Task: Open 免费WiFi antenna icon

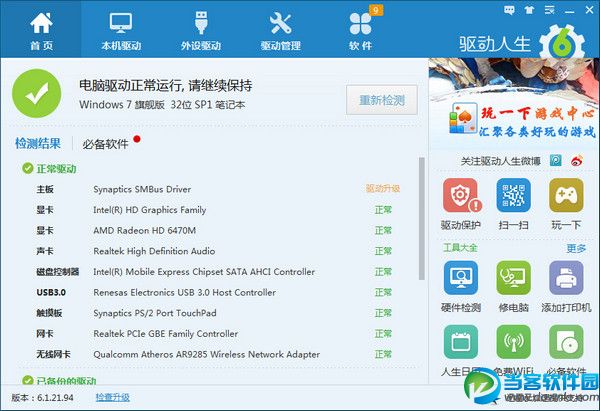Action: point(513,342)
